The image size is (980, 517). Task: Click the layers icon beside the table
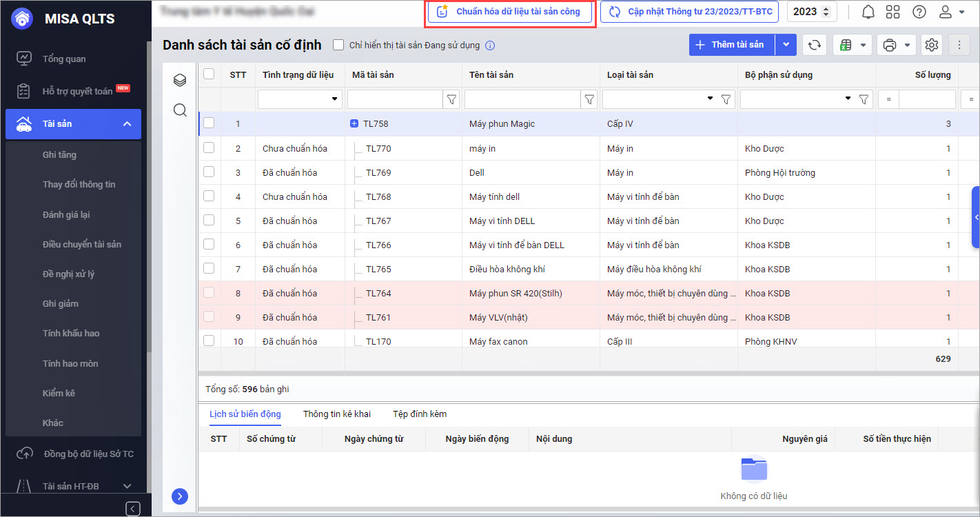tap(180, 81)
